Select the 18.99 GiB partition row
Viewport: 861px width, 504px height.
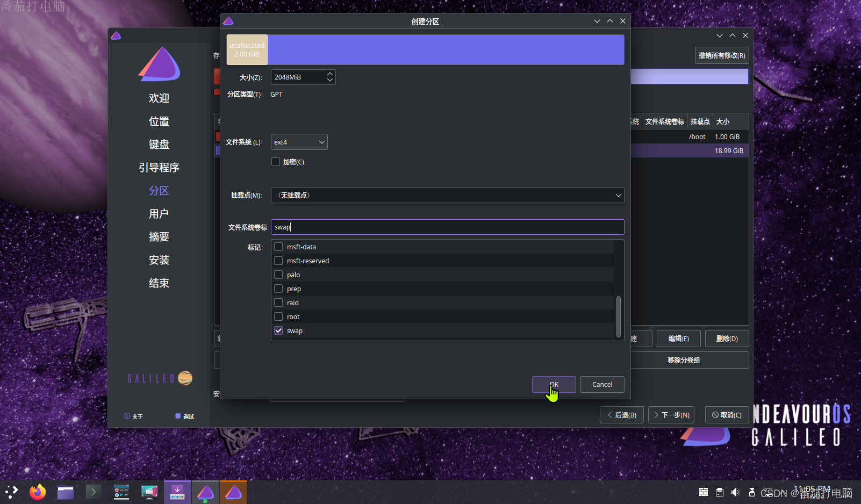690,150
